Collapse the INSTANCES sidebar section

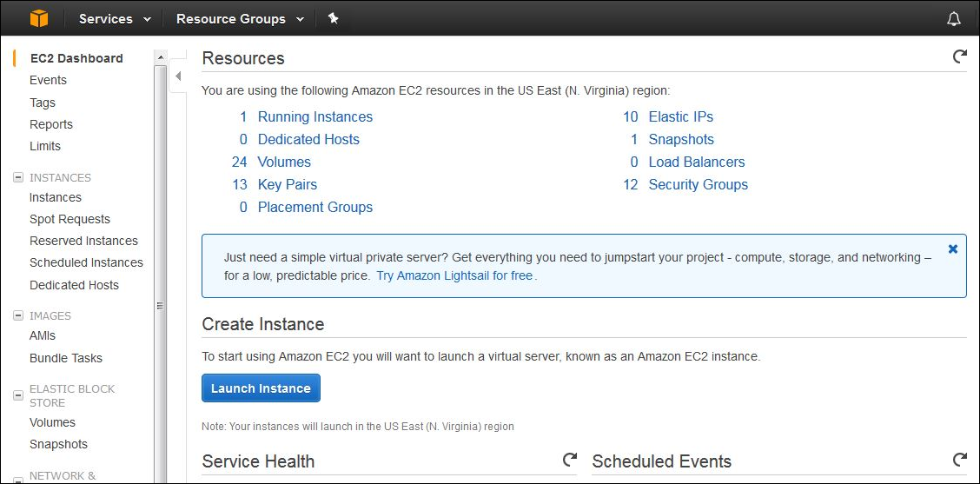pyautogui.click(x=17, y=177)
